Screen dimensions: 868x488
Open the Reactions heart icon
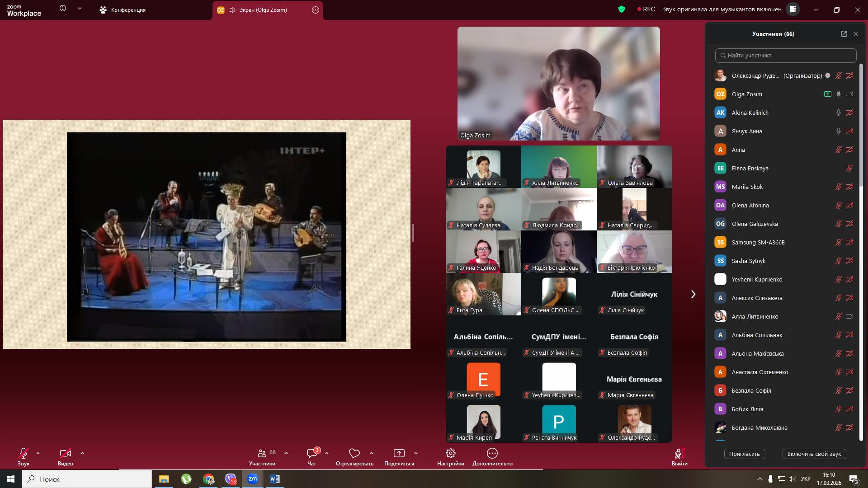click(354, 453)
